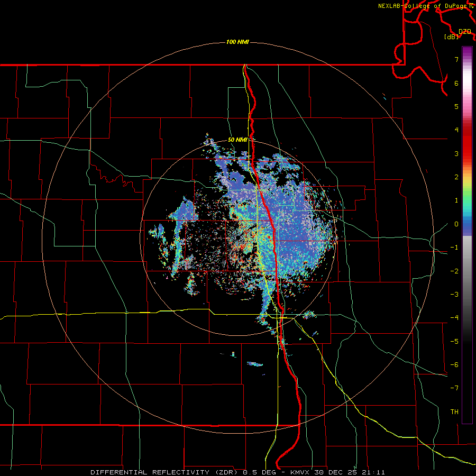Screen dimensions: 476x476
Task: Select the 0 dB scale label
Action: (x=456, y=224)
